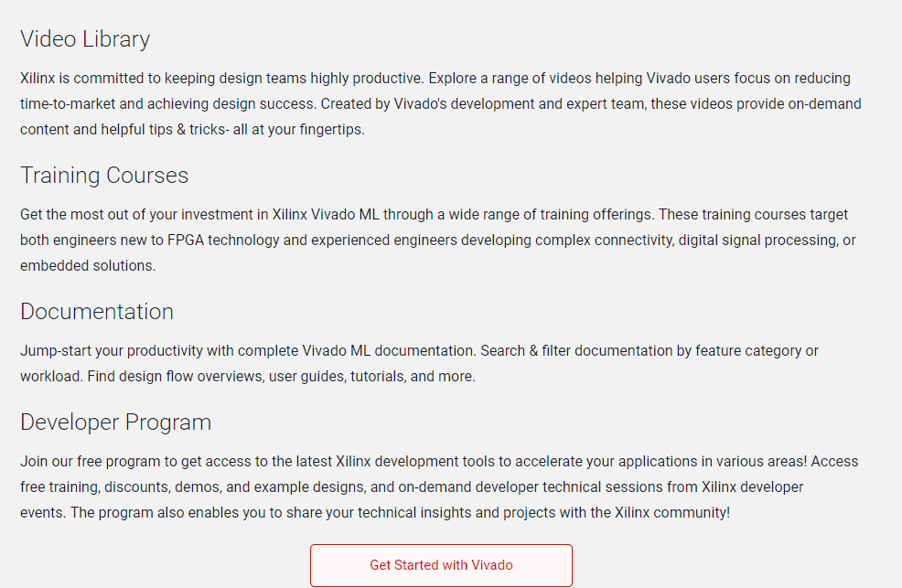Open the Video Library heading
Viewport: 902px width, 588px height.
tap(85, 39)
